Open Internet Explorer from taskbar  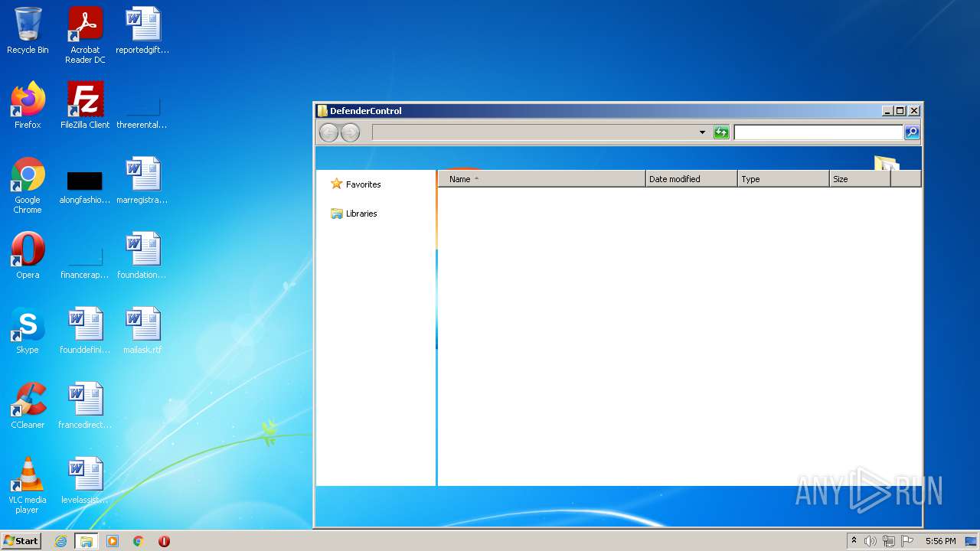coord(61,541)
